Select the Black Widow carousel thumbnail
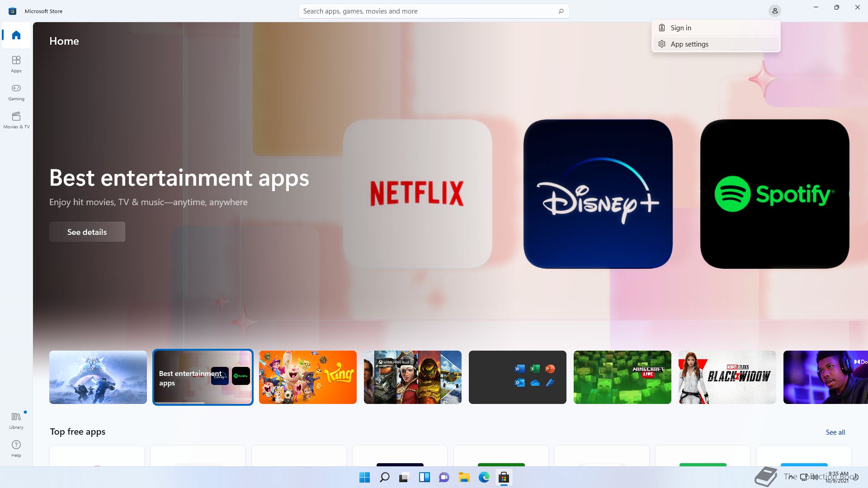 click(x=727, y=377)
